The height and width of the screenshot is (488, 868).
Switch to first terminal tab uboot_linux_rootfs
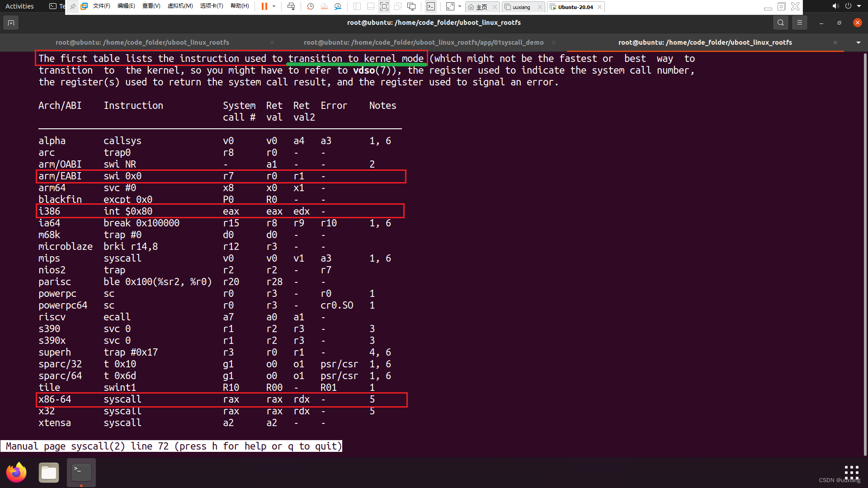[x=142, y=42]
